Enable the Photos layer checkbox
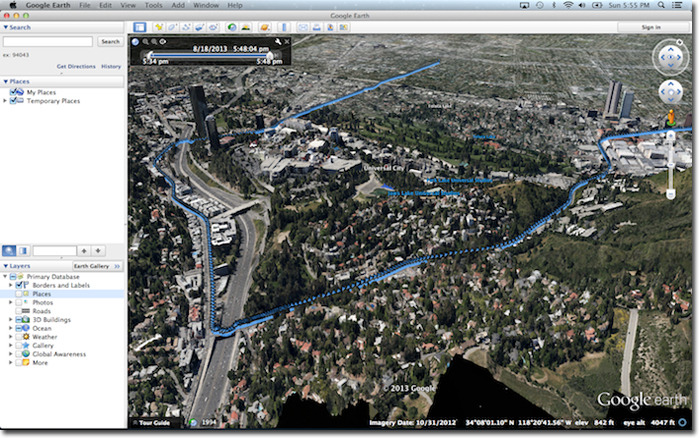Image resolution: width=700 pixels, height=438 pixels. [x=19, y=302]
